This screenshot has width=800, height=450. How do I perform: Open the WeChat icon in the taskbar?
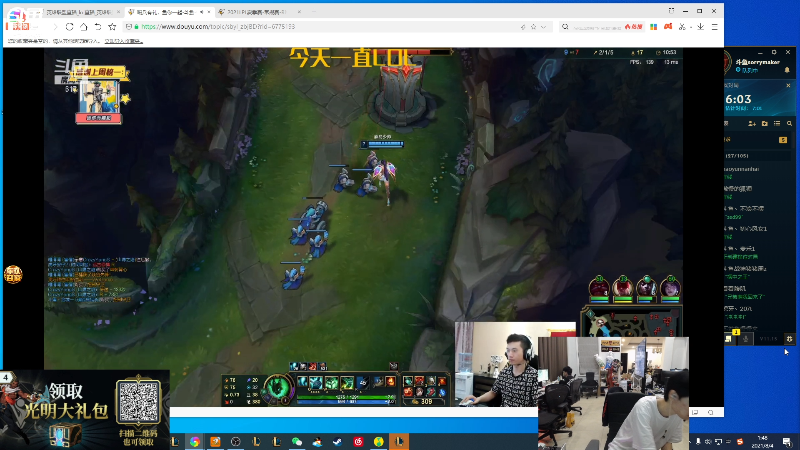pyautogui.click(x=297, y=441)
